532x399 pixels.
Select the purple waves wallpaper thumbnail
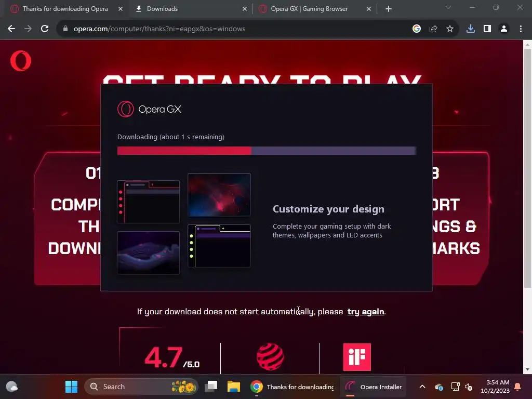coord(148,253)
